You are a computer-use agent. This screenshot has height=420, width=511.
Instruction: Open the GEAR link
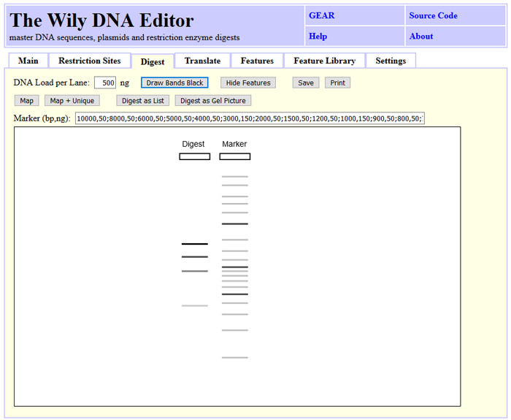321,15
